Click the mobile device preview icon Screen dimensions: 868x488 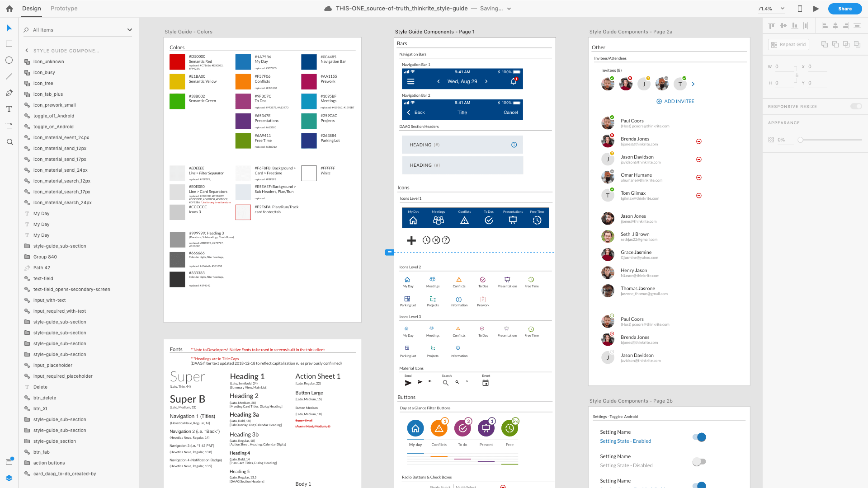click(x=800, y=9)
